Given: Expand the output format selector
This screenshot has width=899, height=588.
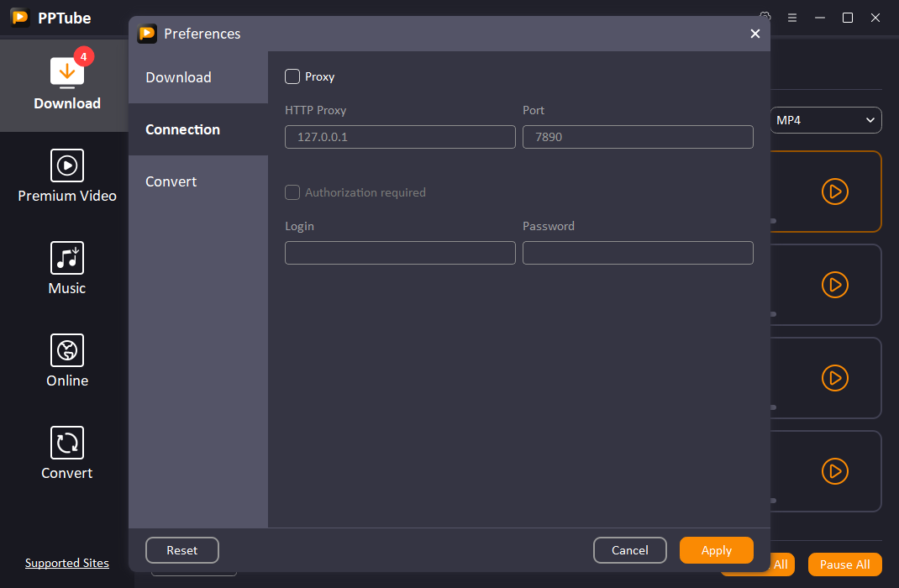Looking at the screenshot, I should 825,119.
